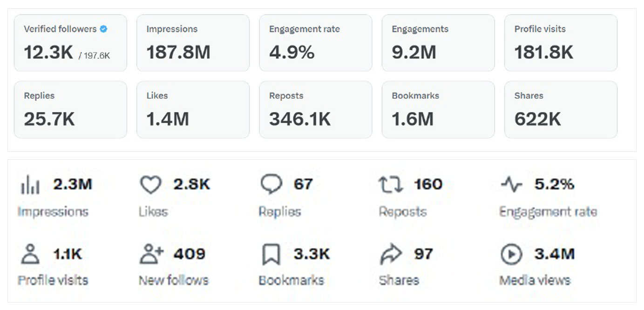
Task: Click the Media views play icon
Action: click(x=511, y=255)
